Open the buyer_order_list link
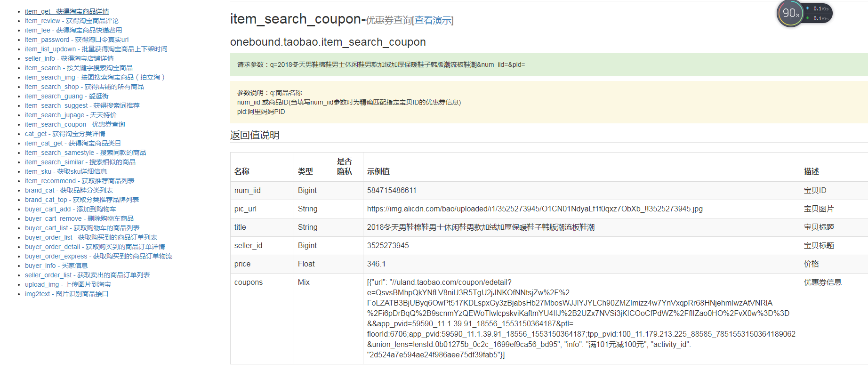Image resolution: width=868 pixels, height=371 pixels. [x=91, y=237]
